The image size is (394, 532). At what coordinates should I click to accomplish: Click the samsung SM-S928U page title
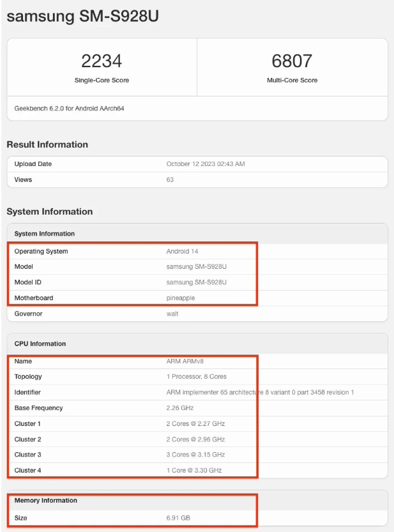(83, 17)
